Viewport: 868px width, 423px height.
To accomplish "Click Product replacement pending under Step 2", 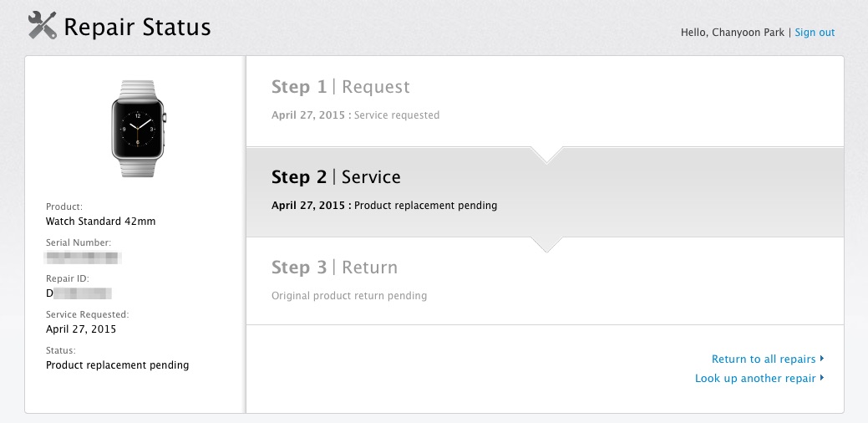I will tap(425, 206).
